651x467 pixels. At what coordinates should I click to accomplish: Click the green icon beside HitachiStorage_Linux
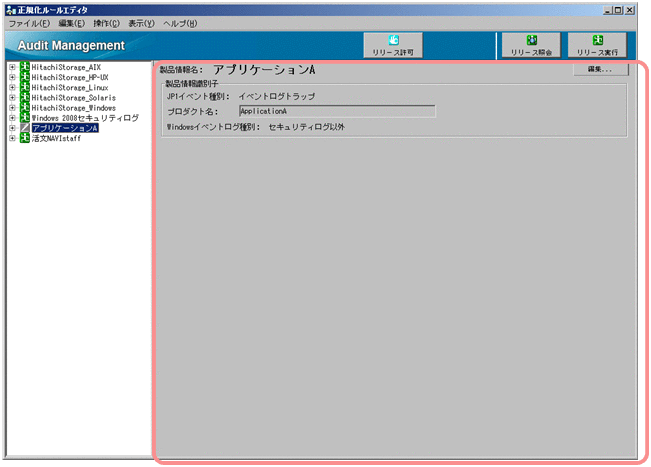click(25, 87)
